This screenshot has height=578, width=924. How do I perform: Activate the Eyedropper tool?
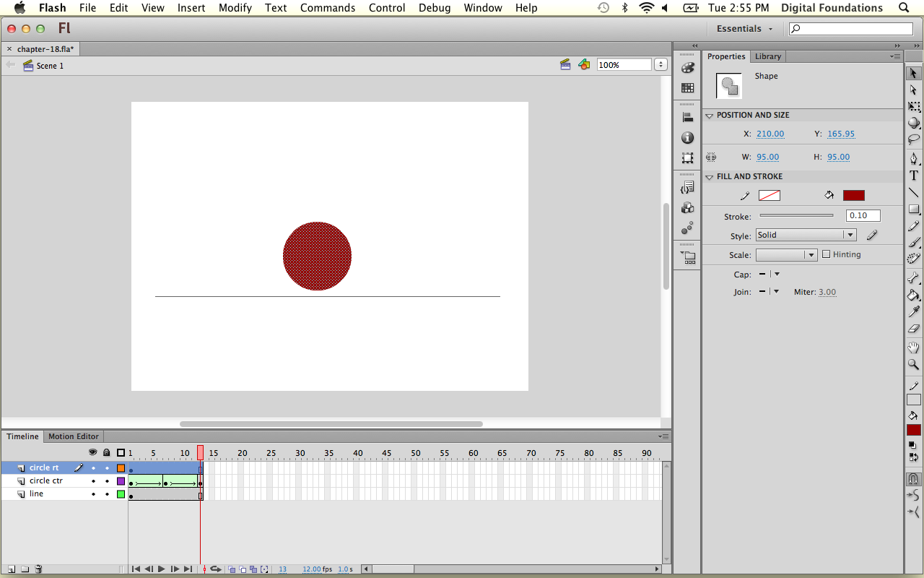pos(913,312)
